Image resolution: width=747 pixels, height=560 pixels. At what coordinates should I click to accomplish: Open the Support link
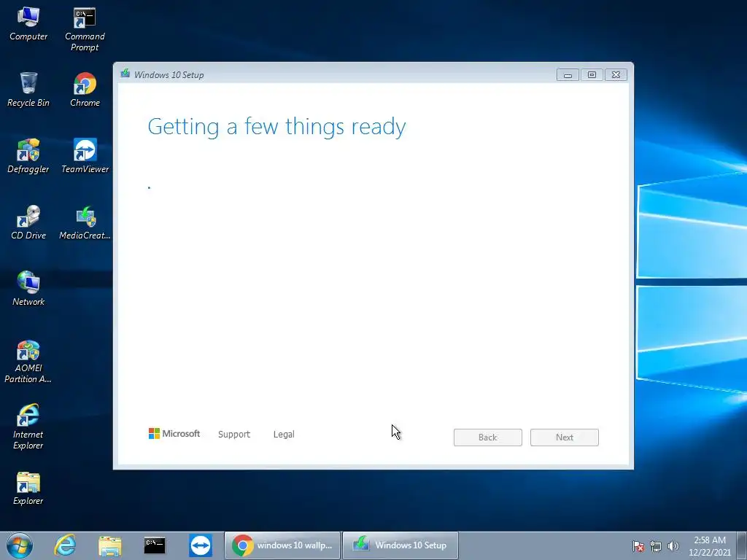(x=234, y=435)
